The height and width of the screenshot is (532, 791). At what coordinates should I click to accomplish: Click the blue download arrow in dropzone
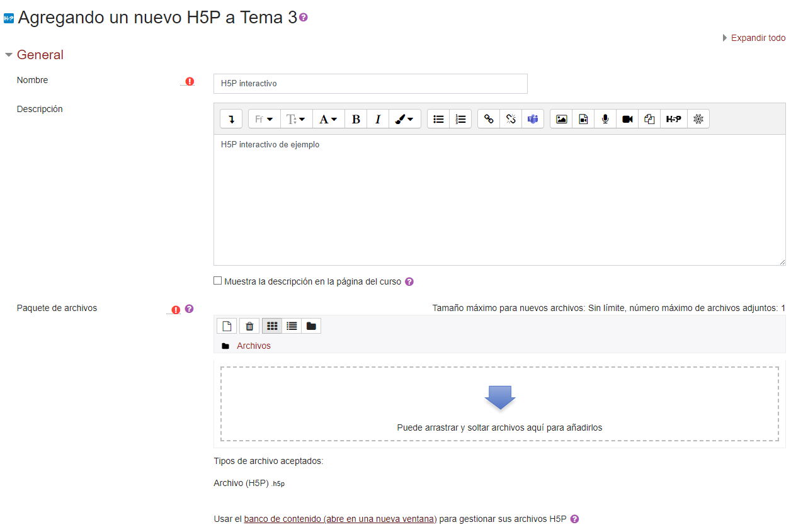(x=500, y=398)
